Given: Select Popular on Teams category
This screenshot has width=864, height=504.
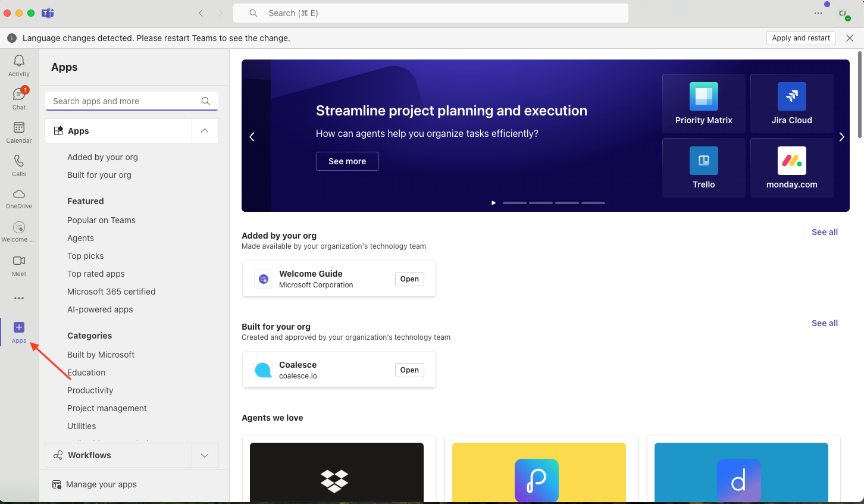Looking at the screenshot, I should click(x=101, y=220).
